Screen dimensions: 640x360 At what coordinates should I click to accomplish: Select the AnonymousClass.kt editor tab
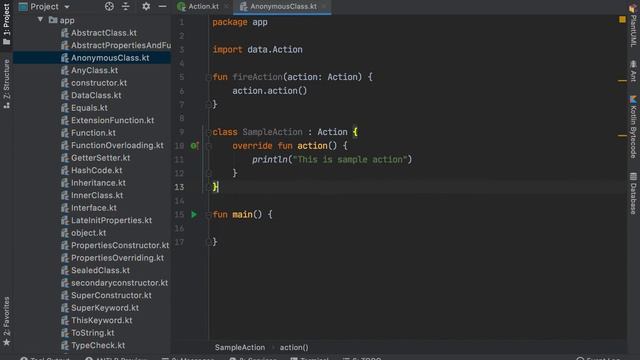coord(283,7)
